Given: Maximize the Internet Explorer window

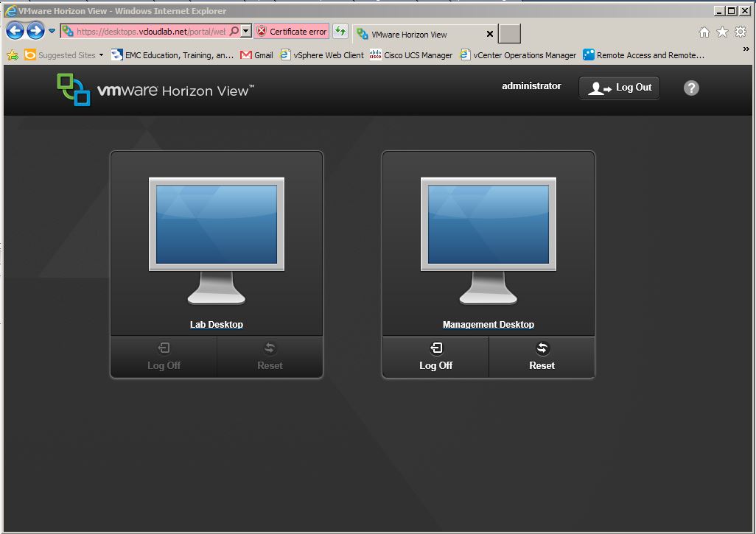Looking at the screenshot, I should tap(732, 10).
